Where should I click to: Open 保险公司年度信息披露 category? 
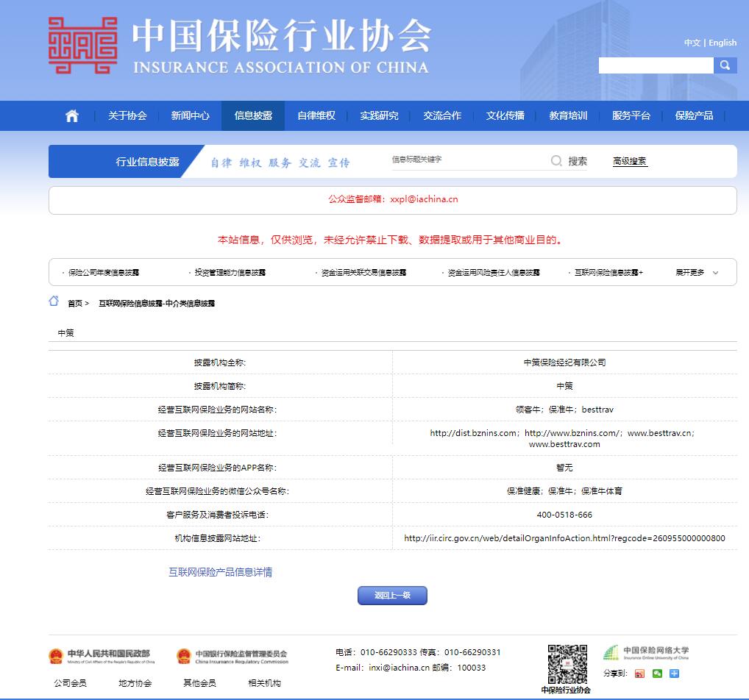[x=104, y=272]
